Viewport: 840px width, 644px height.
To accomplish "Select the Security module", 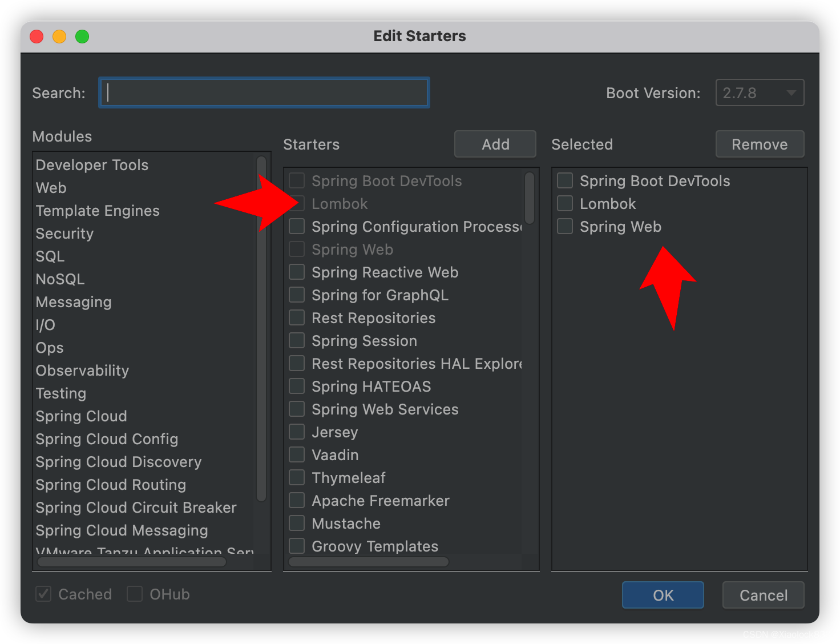I will (x=64, y=234).
